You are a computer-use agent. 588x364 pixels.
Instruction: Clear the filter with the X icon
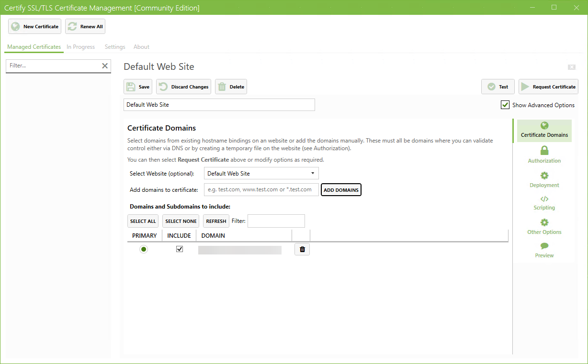(x=105, y=66)
